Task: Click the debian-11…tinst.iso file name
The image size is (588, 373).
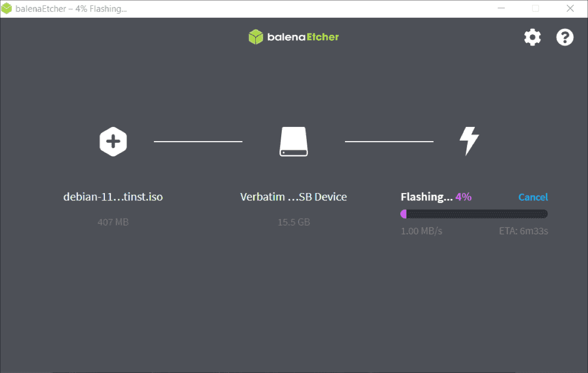Action: [x=113, y=197]
